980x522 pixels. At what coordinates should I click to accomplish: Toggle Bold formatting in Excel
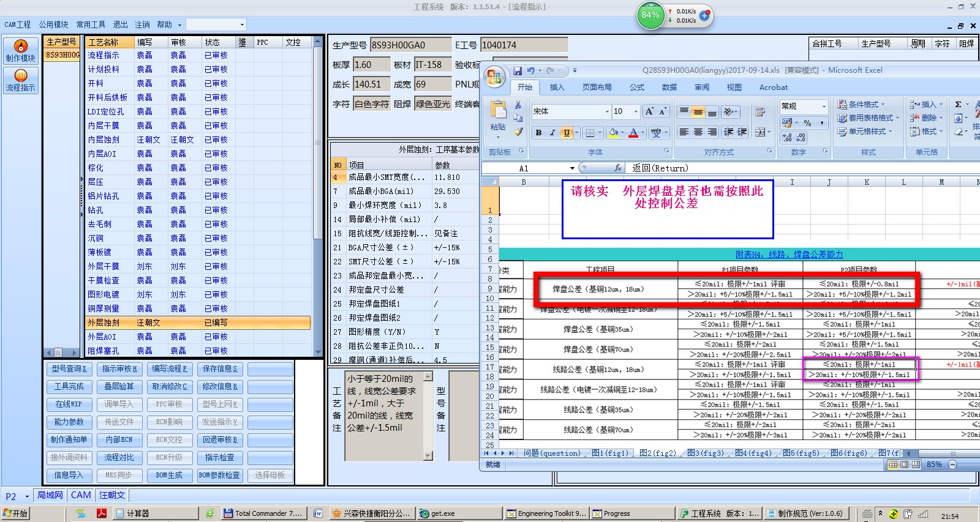pos(538,132)
